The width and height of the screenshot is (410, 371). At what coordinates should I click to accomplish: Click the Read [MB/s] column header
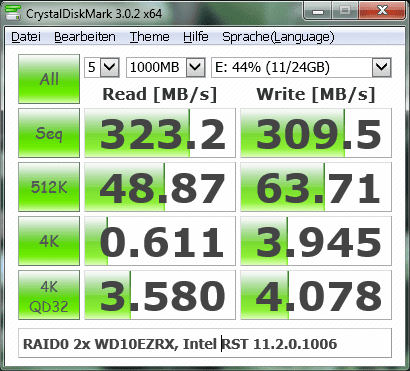pyautogui.click(x=160, y=94)
